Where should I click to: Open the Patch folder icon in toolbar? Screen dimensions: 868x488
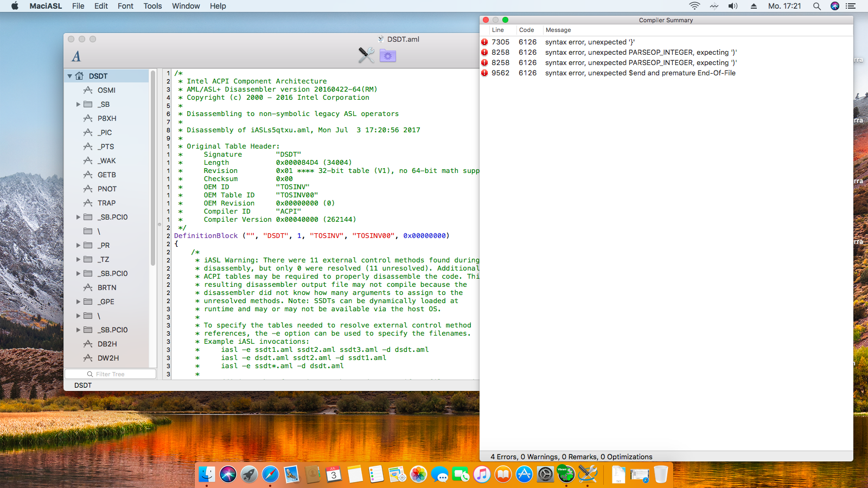pyautogui.click(x=387, y=55)
